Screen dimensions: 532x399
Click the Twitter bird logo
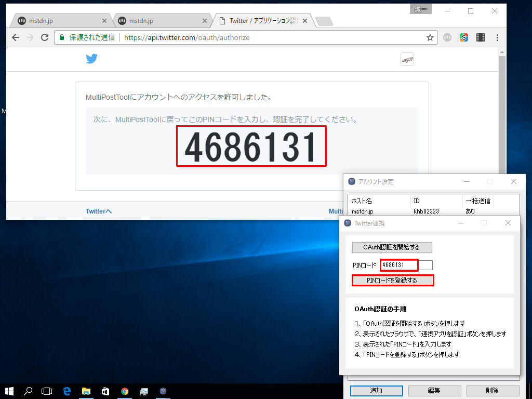click(91, 59)
